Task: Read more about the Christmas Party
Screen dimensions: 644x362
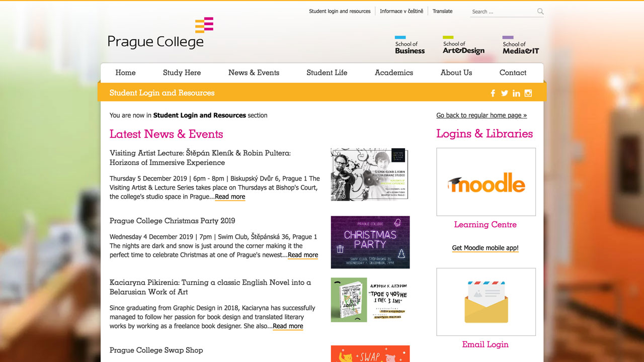Action: click(x=303, y=255)
